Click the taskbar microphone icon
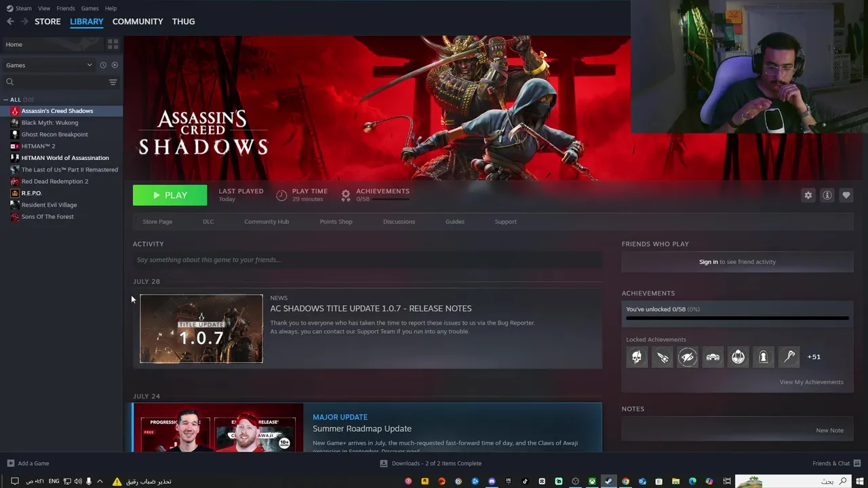 88,481
